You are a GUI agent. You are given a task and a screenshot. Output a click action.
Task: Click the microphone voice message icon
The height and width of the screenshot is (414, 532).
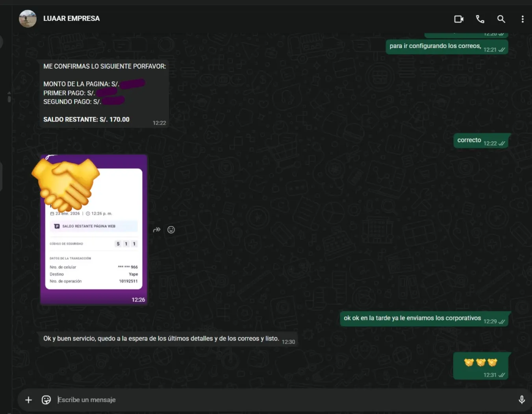click(x=522, y=400)
